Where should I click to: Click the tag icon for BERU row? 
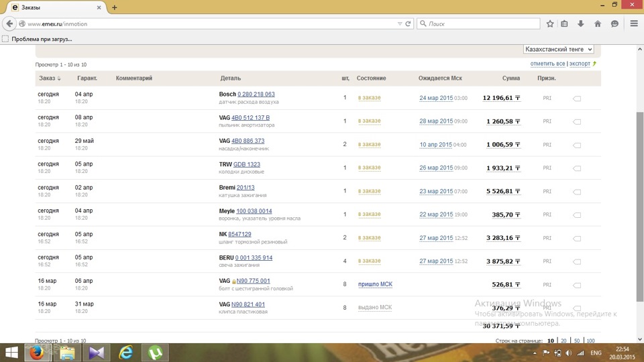577,262
